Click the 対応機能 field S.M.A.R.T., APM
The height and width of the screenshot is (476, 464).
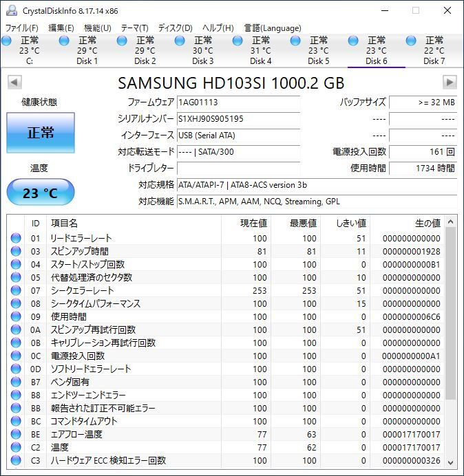tap(317, 202)
